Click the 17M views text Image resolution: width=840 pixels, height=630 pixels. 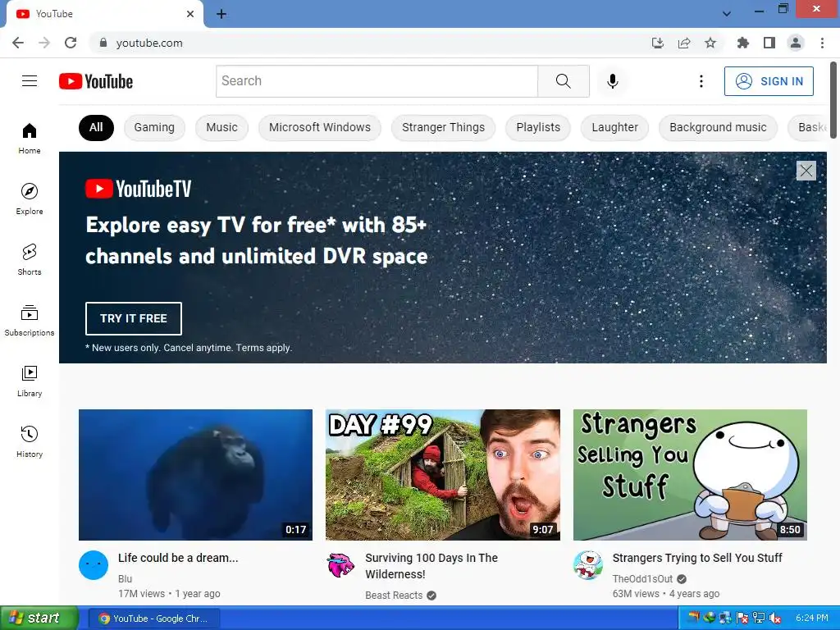click(x=141, y=594)
